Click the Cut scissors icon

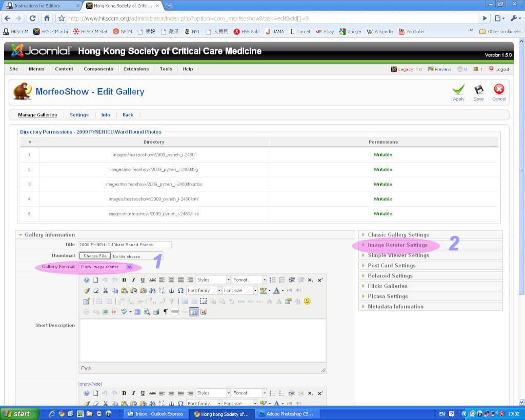(106, 290)
